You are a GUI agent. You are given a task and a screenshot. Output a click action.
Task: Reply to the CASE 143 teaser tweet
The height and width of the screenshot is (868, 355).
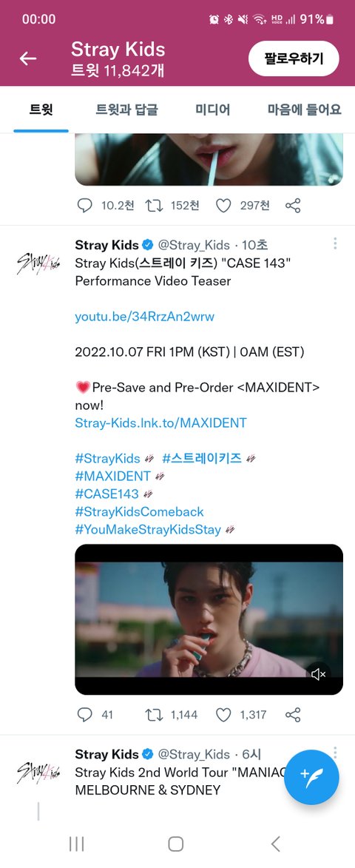(84, 715)
